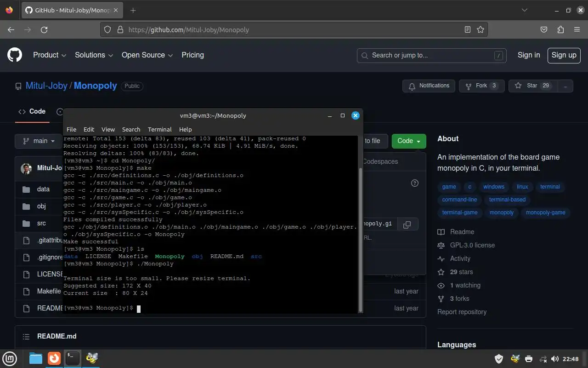
Task: Open terminal Terminal menu
Action: point(159,129)
